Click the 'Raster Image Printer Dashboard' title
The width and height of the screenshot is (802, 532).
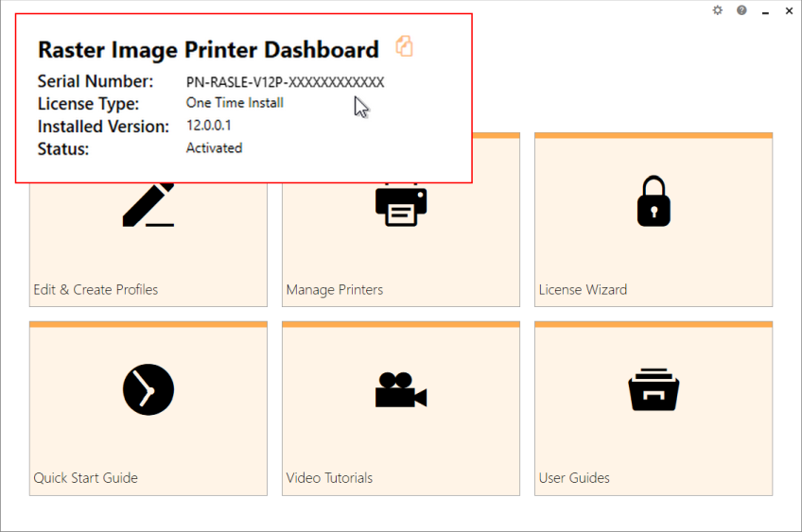click(208, 50)
